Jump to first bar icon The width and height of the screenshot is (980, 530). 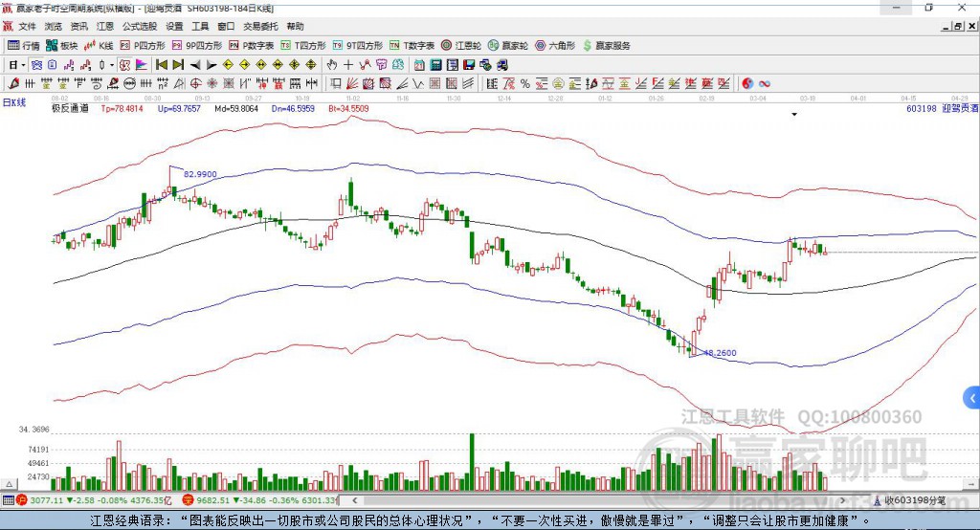coord(162,65)
